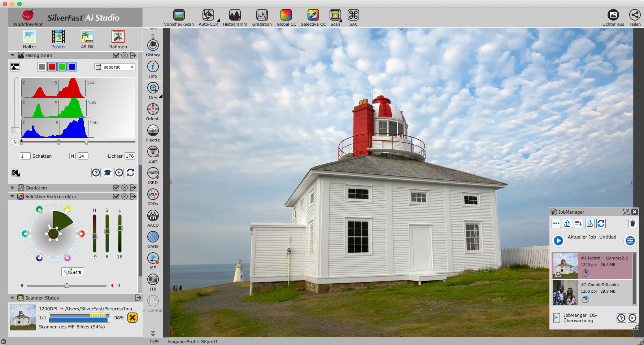Screen dimensions: 644x345
Task: Cancel the scan with yellow X button
Action: [x=132, y=318]
